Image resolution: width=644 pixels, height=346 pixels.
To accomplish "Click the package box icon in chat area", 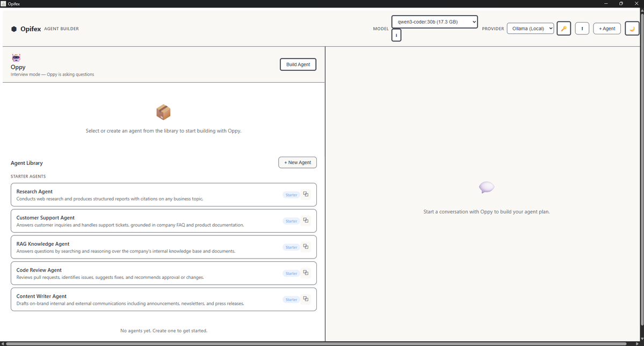I will click(x=163, y=112).
